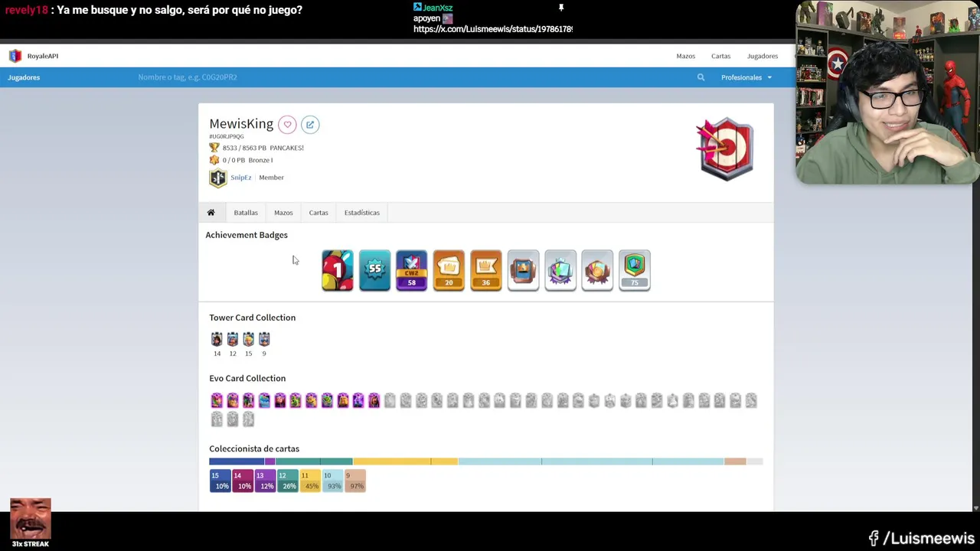
Task: Click the Tower Card Collection heading
Action: pos(252,318)
